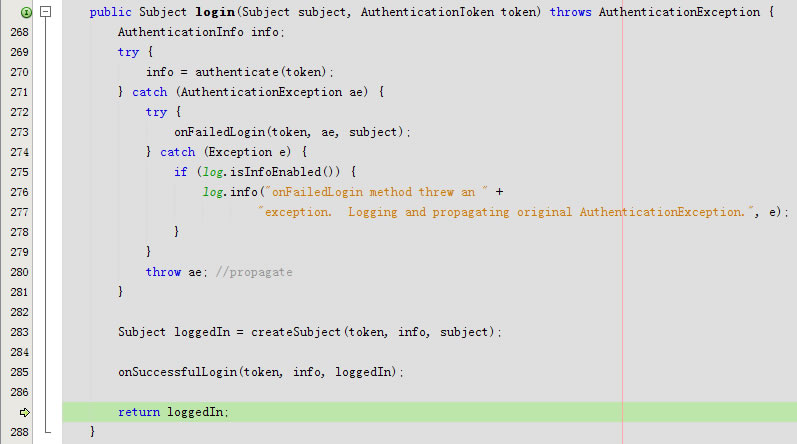Screen dimensions: 797x444
Task: Click line number 288 in the gutter
Action: tap(19, 432)
